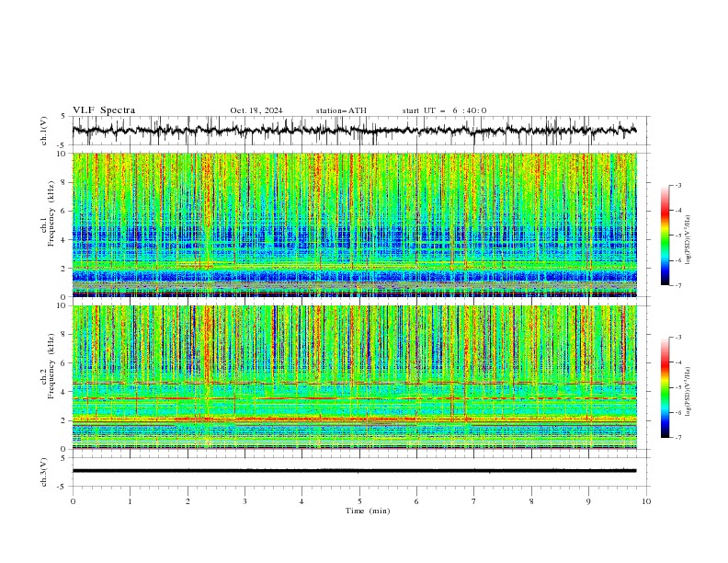The image size is (728, 563).
Task: Click the time axis tick label '7'
Action: 474,501
